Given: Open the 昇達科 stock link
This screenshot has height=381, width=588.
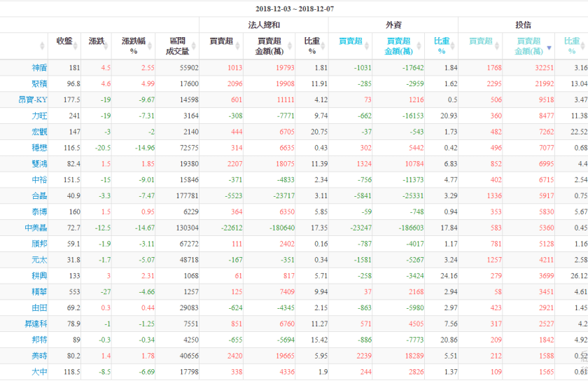Looking at the screenshot, I should click(36, 324).
